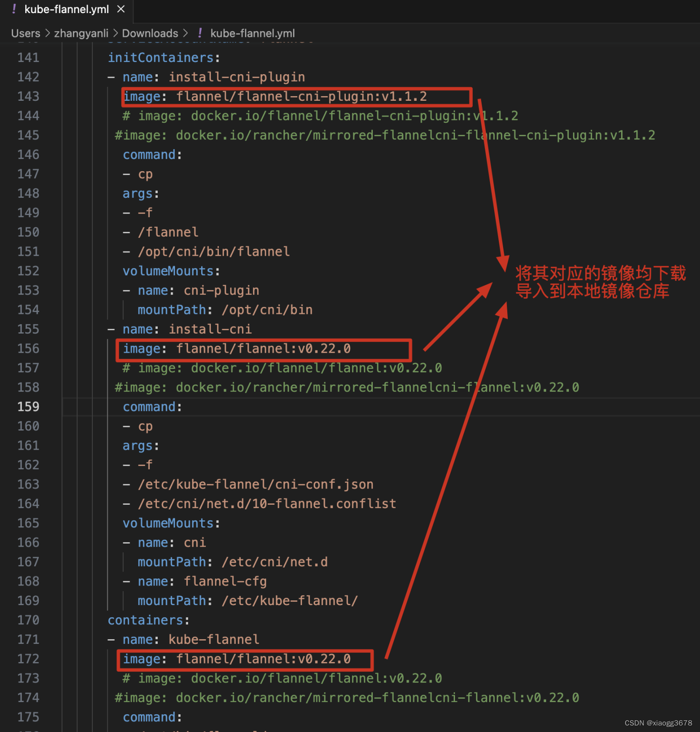Click the containers key on line 170
This screenshot has height=732, width=700.
146,620
